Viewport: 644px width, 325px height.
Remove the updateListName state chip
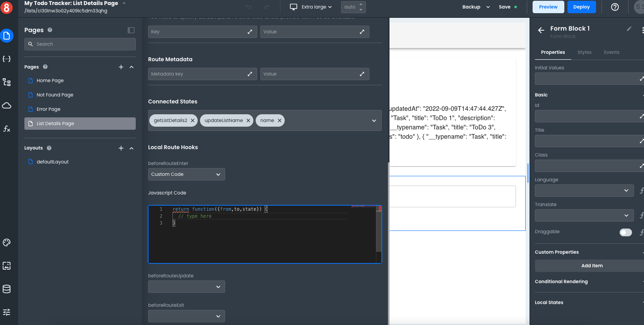tap(248, 120)
